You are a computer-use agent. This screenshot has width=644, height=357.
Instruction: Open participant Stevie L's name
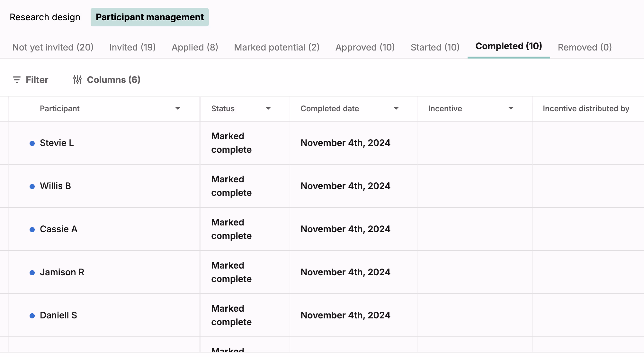pyautogui.click(x=57, y=143)
